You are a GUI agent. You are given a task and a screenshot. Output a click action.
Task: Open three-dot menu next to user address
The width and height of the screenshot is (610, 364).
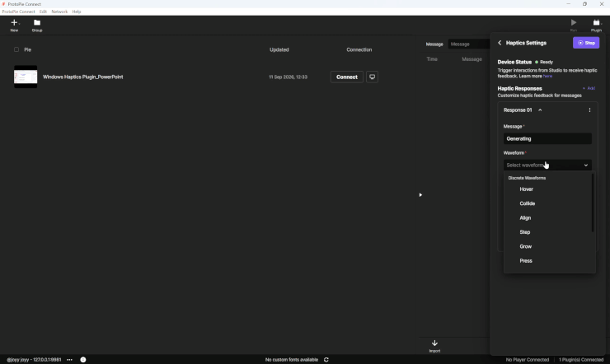(69, 360)
